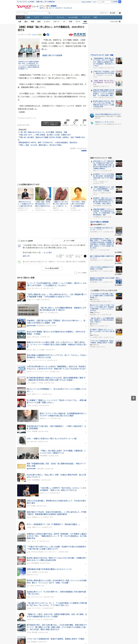Open the 購入履歴 link
The image size is (138, 644).
[112, 13]
